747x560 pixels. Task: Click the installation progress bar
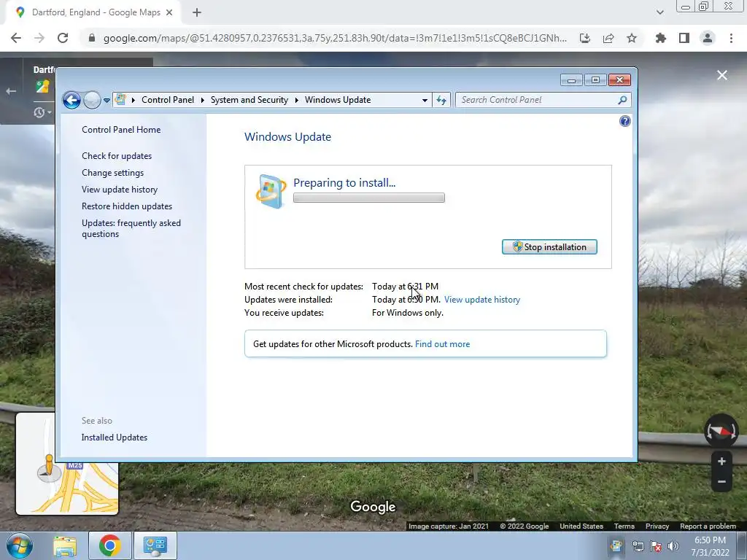tap(368, 198)
